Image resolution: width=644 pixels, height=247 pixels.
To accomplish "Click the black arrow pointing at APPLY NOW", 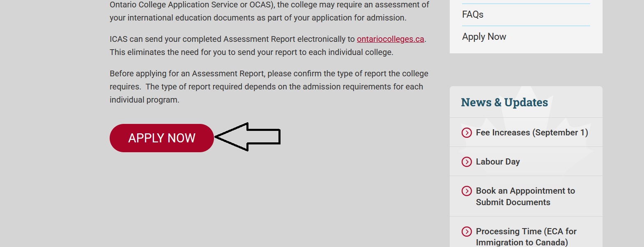I will click(248, 137).
